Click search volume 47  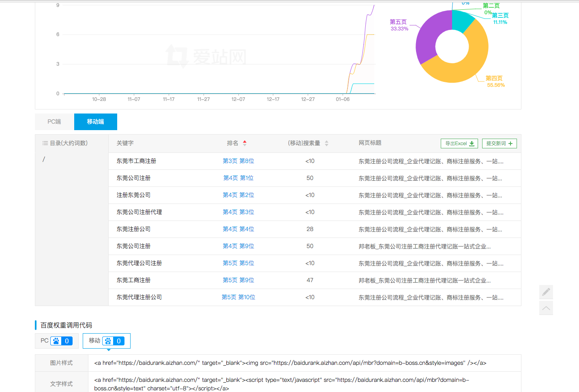pos(310,280)
